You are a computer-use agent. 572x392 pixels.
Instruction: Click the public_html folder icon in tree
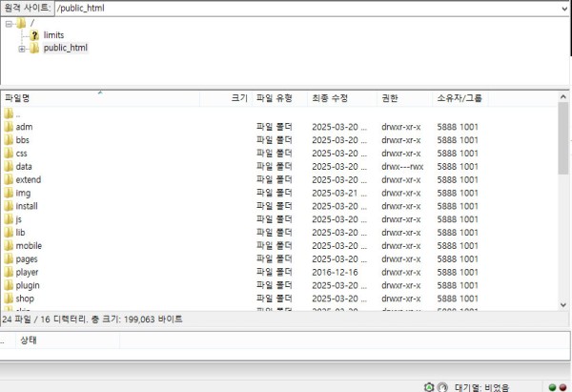pos(34,48)
